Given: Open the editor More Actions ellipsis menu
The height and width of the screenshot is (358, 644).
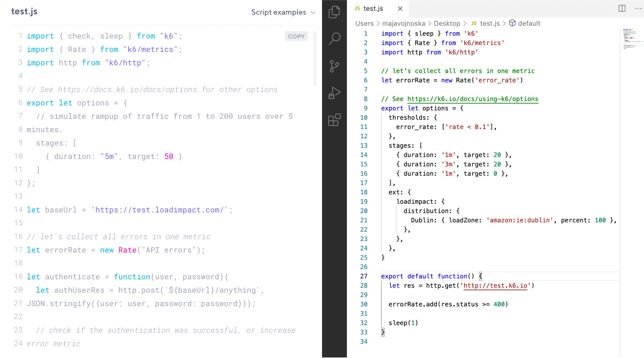Looking at the screenshot, I should click(x=638, y=9).
